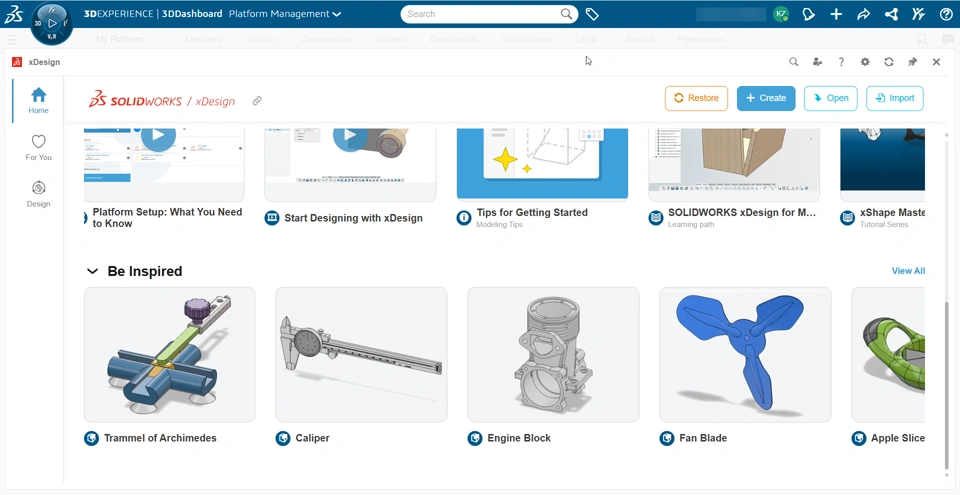Viewport: 960px width, 495px height.
Task: Open For You section
Action: click(39, 148)
